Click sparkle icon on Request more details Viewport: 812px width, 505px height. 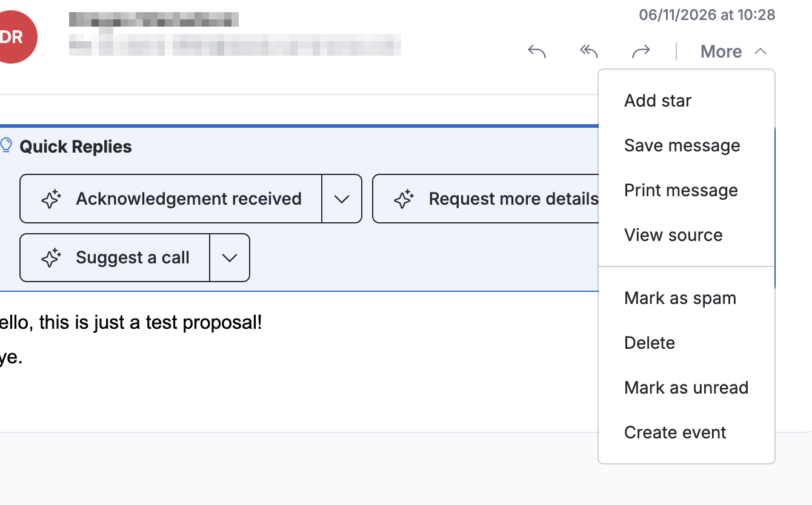404,199
